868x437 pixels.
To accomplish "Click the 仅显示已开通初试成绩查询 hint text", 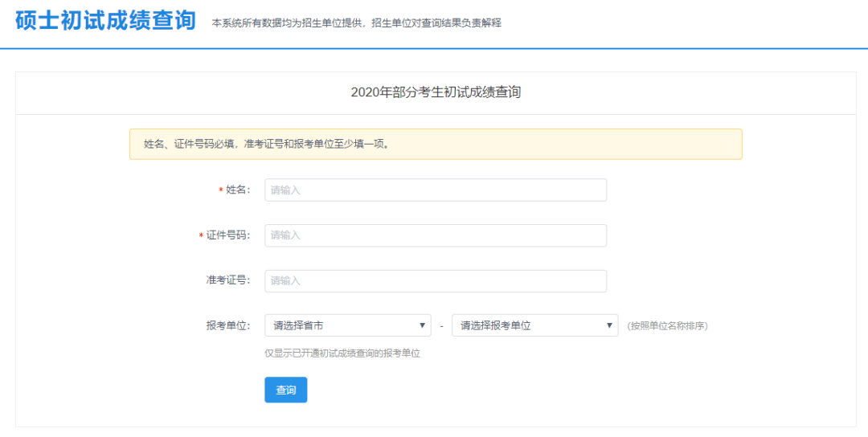I will click(x=342, y=353).
